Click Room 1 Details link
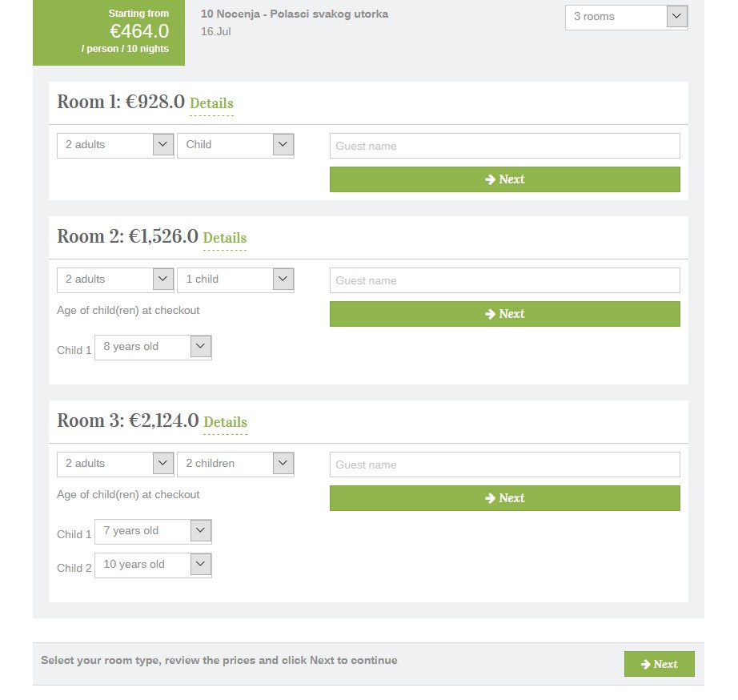Screen dimensions: 738x700 (211, 103)
